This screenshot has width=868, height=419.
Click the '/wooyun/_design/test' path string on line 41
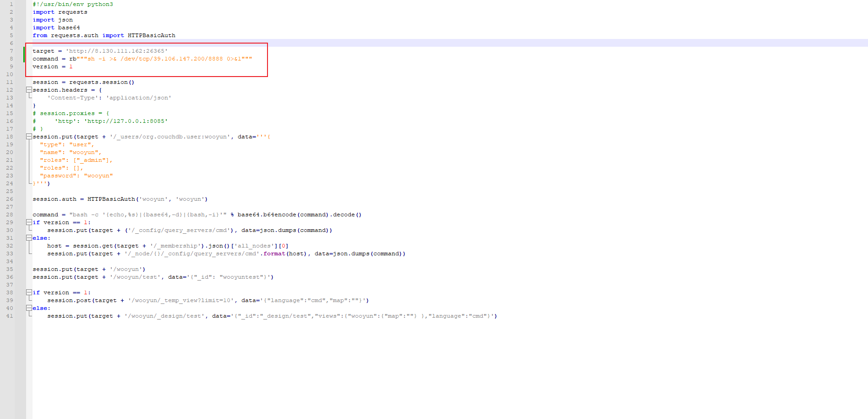[x=164, y=316]
